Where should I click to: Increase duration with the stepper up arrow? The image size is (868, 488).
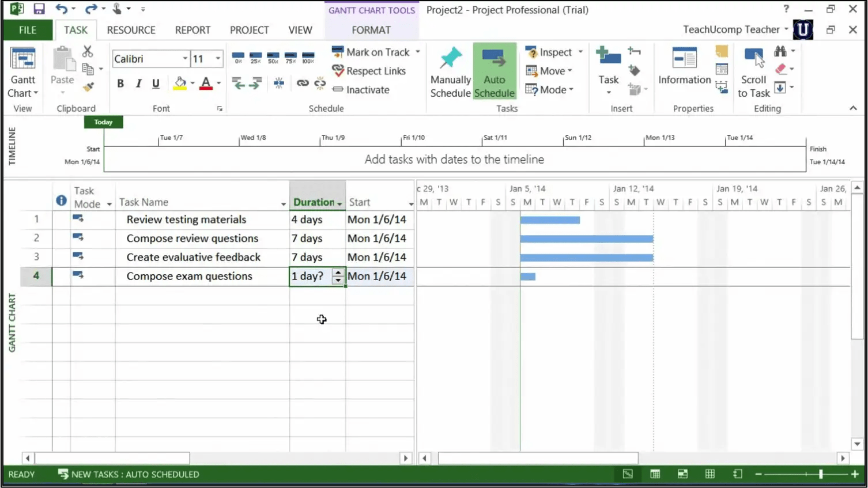point(338,273)
